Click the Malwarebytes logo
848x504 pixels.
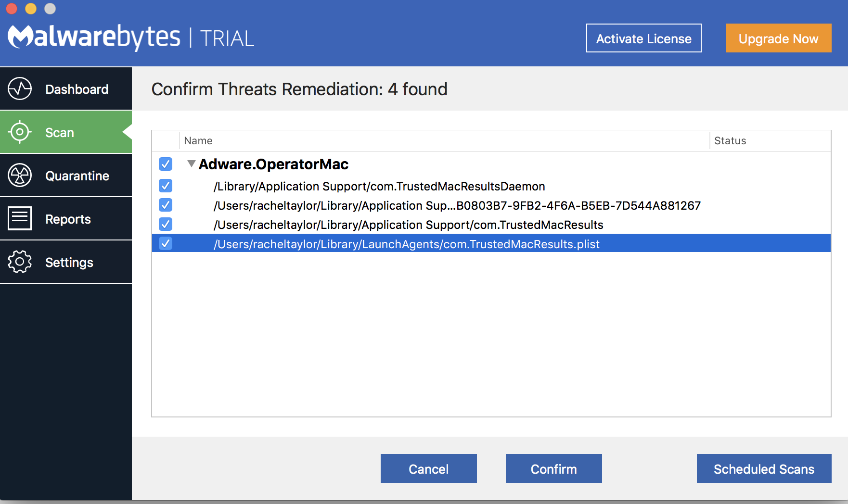pyautogui.click(x=94, y=37)
